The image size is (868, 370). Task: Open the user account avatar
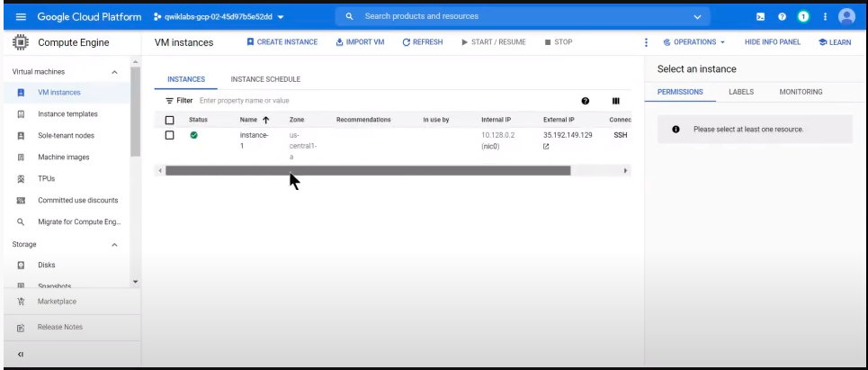(x=846, y=16)
